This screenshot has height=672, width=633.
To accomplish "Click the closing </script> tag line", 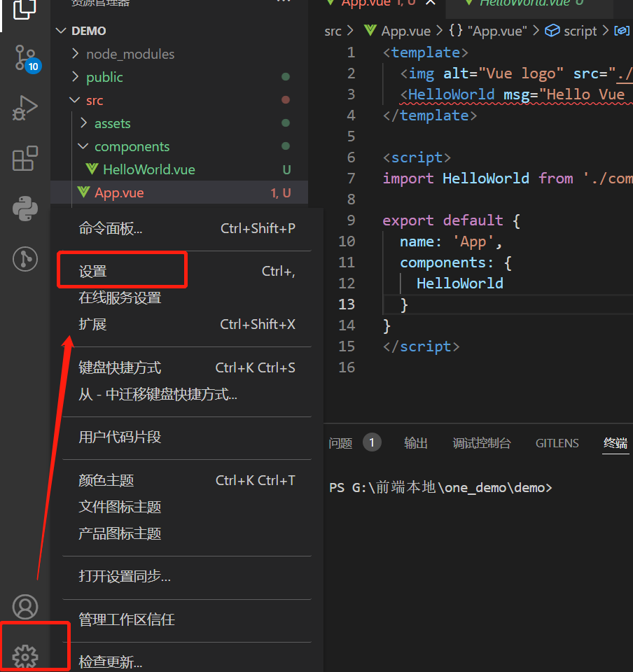I will point(421,346).
